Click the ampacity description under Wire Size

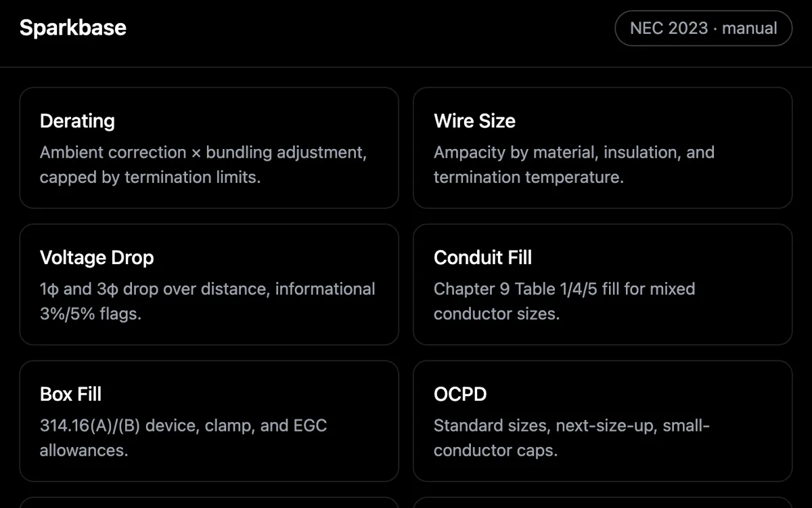[x=574, y=165]
